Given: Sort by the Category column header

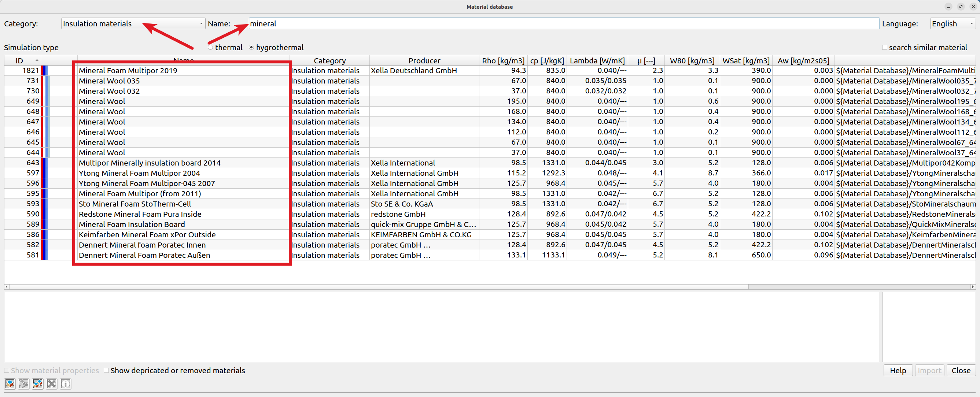Looking at the screenshot, I should point(329,60).
